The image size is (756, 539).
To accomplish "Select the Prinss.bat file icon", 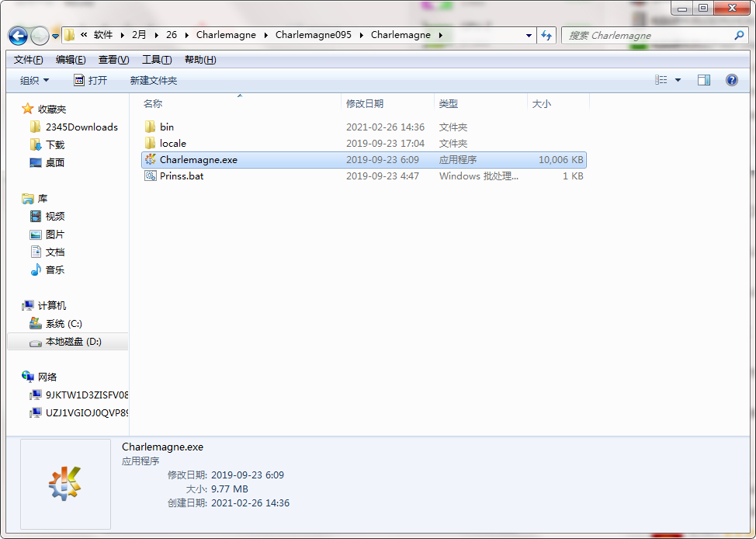I will point(151,176).
